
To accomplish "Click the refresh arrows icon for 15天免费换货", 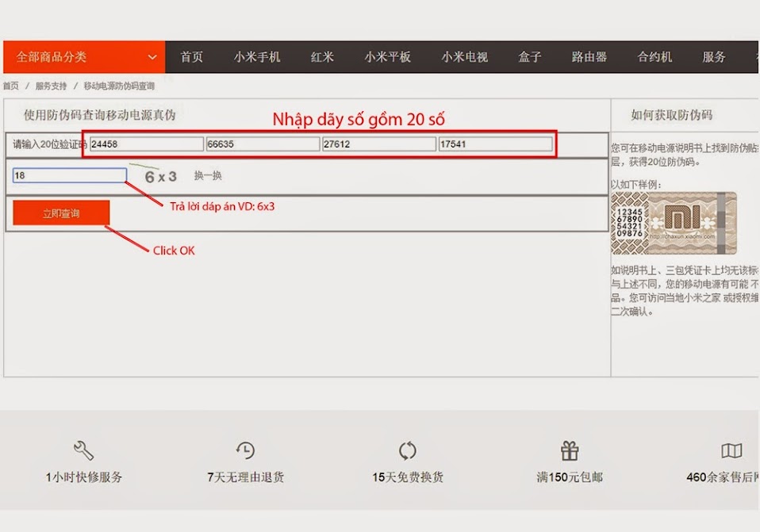I will [x=408, y=450].
